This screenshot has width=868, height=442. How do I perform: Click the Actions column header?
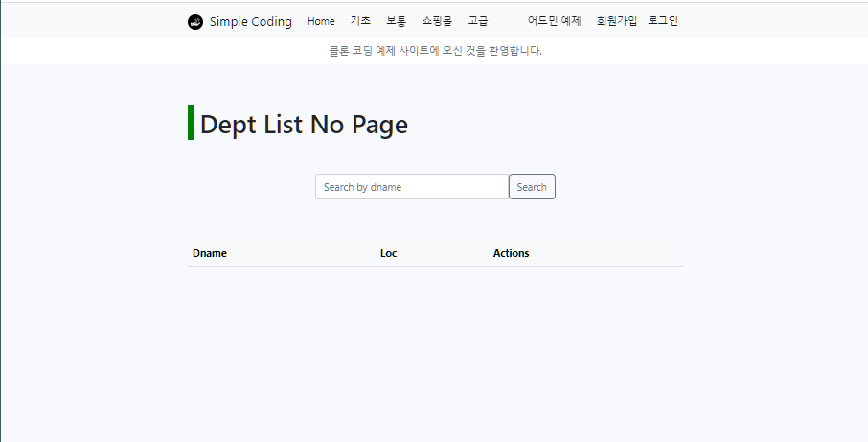pos(511,253)
